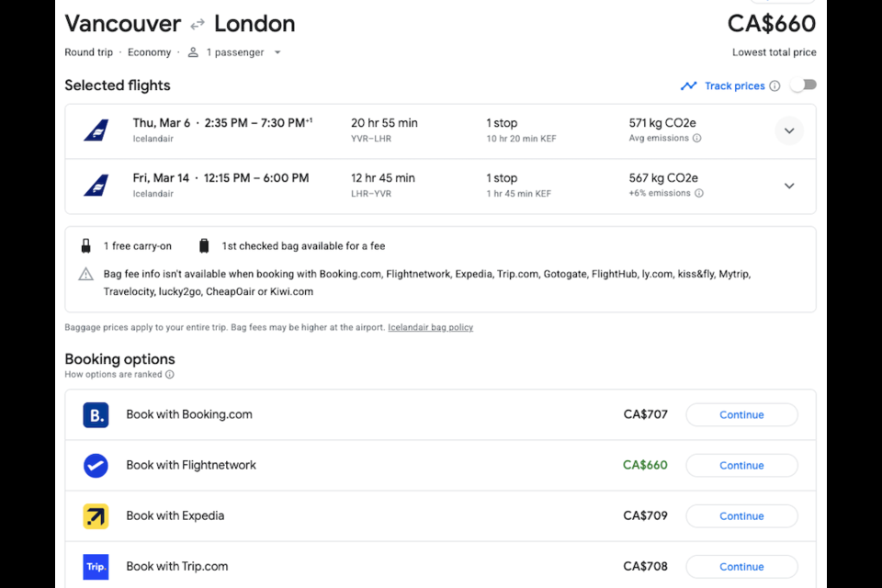Click the 'Lowest total price' label
Screen dimensions: 882x588
click(774, 52)
